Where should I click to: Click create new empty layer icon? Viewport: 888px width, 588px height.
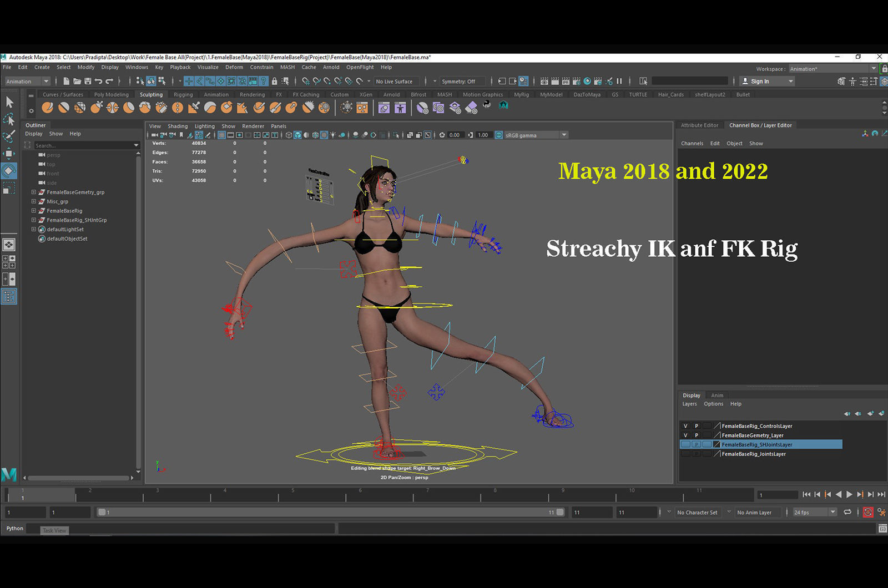870,413
